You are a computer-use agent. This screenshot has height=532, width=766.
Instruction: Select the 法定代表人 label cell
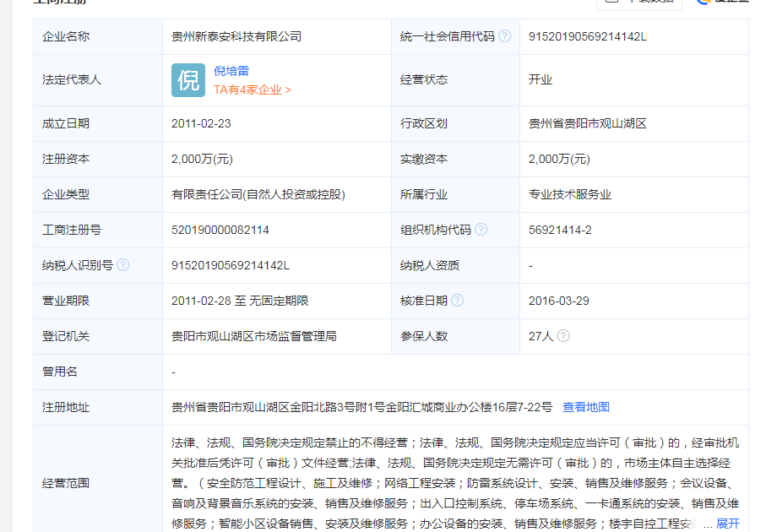(x=98, y=80)
